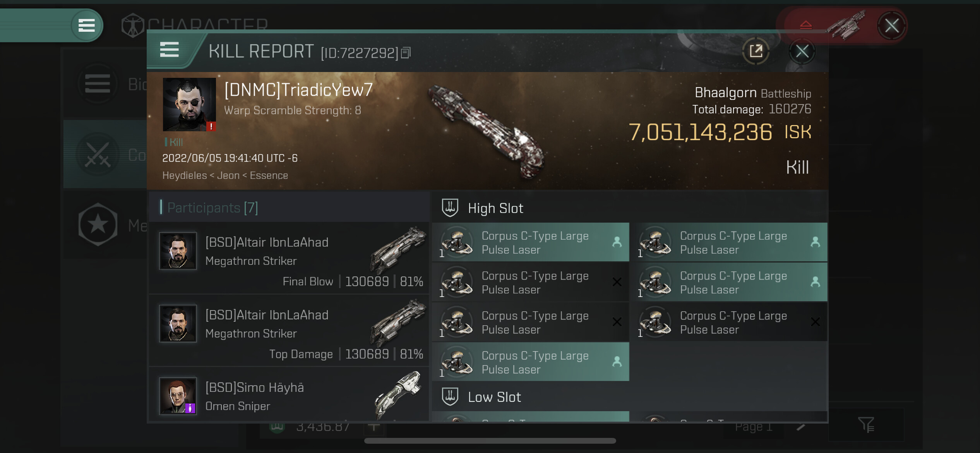Click the Participants [7] header
The width and height of the screenshot is (980, 453).
click(x=212, y=208)
